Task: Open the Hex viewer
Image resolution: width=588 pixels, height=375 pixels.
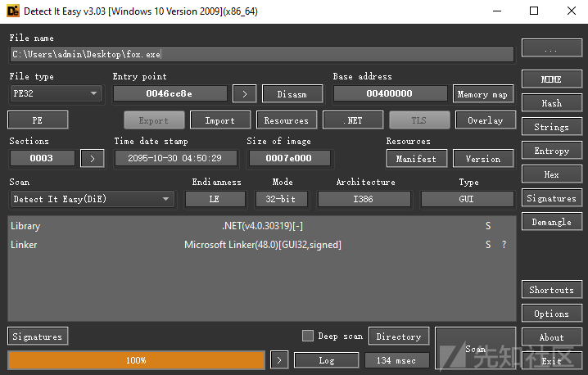Action: coord(552,174)
